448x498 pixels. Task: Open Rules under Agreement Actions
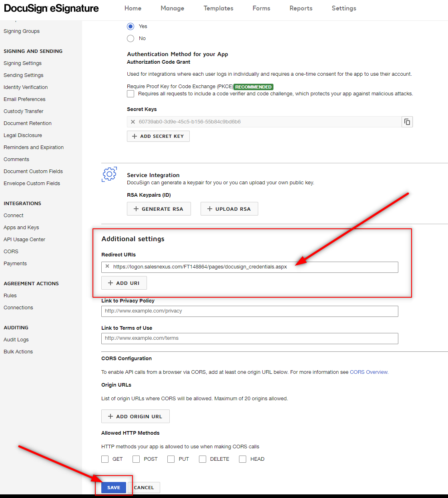tap(10, 296)
